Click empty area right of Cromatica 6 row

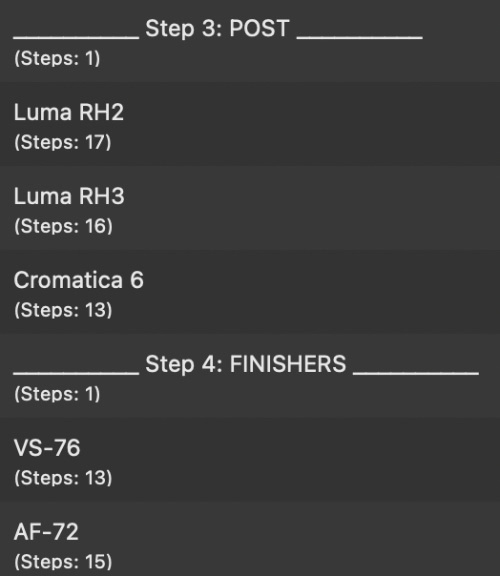[323, 292]
